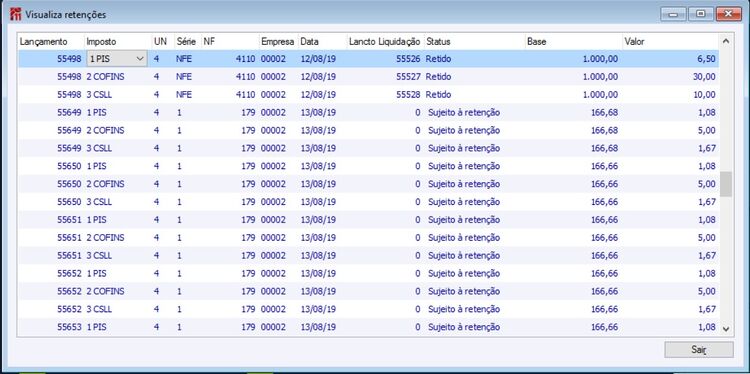Select 2 COFINS cell of lançamento 55651
750x374 pixels.
click(x=105, y=237)
